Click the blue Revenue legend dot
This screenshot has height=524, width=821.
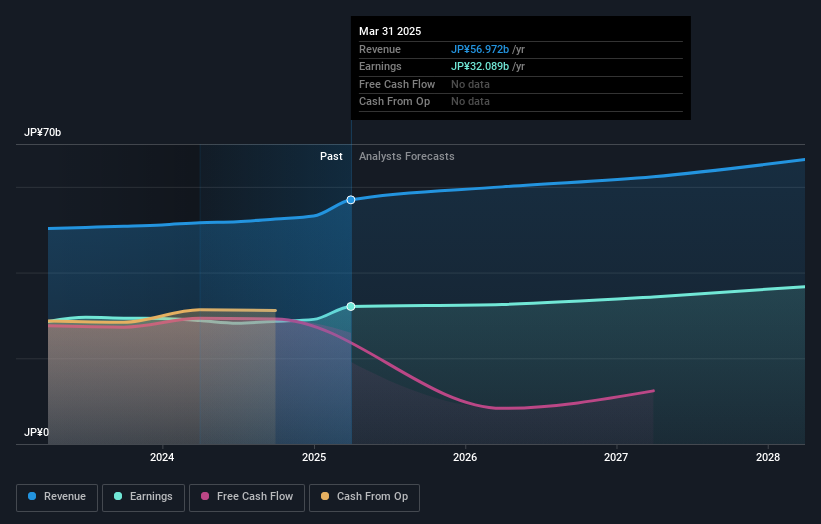click(x=32, y=496)
